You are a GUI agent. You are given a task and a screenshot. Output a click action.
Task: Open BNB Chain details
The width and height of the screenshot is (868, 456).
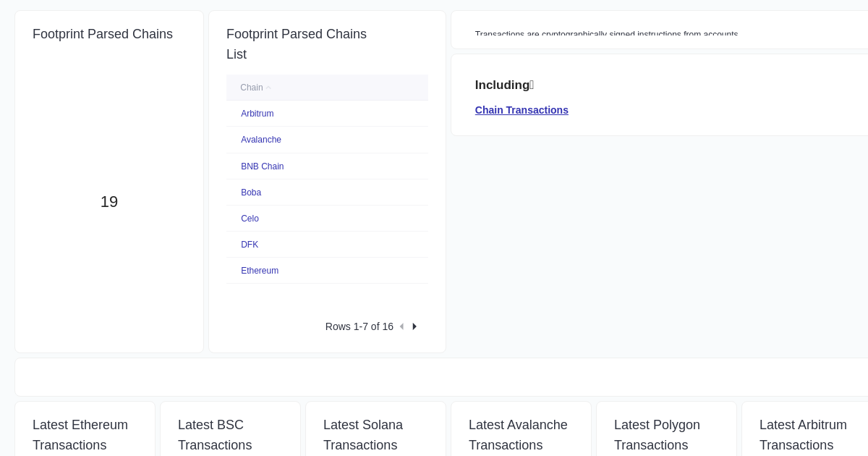tap(262, 166)
